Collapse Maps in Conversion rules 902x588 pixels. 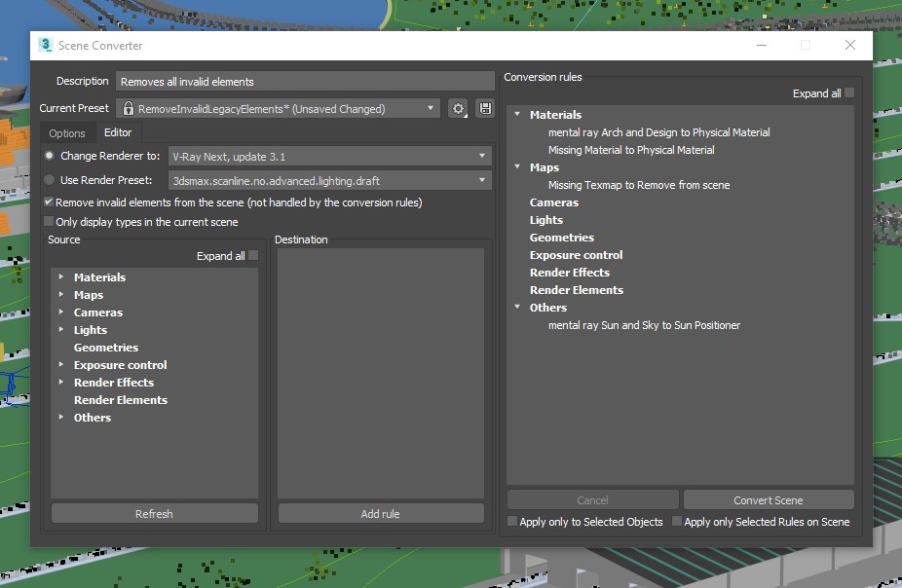tap(517, 166)
